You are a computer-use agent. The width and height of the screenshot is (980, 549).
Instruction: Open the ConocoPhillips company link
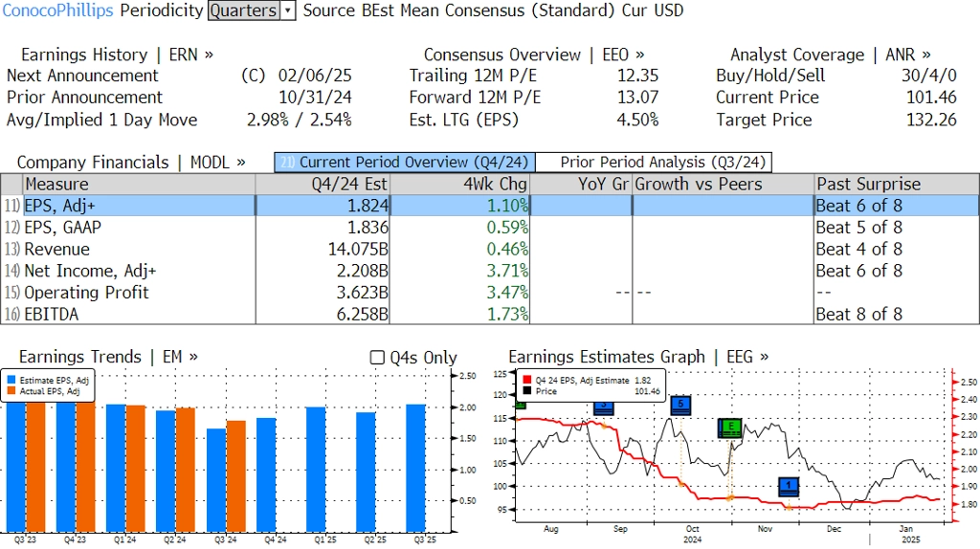coord(57,11)
